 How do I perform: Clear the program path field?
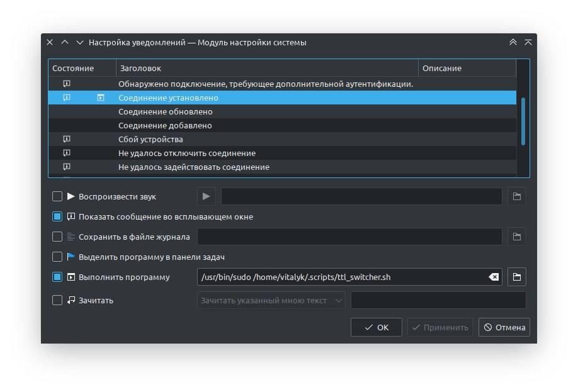(494, 277)
